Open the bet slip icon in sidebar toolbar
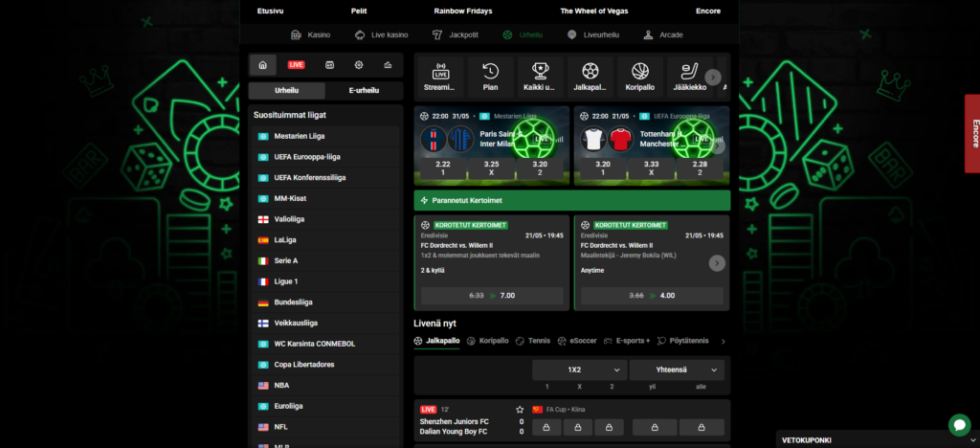The height and width of the screenshot is (448, 980). pos(329,65)
